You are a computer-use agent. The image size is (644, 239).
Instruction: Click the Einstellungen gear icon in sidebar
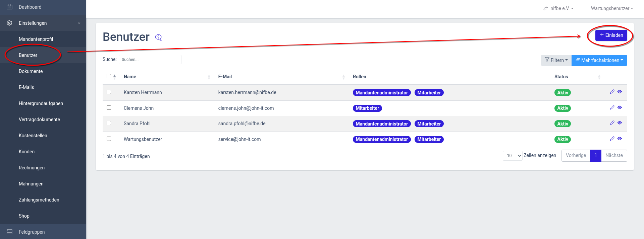coord(9,23)
